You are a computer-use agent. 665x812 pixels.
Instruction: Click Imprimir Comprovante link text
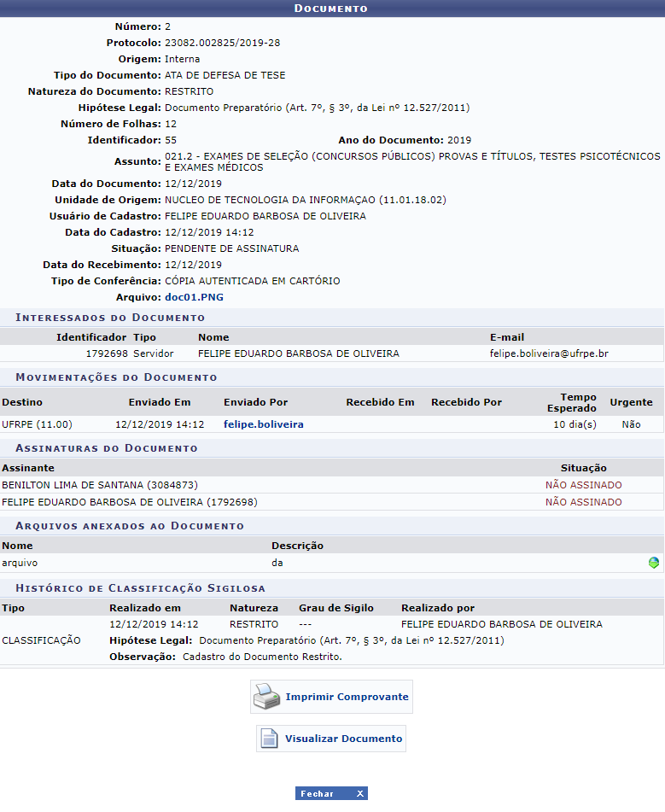pyautogui.click(x=347, y=697)
